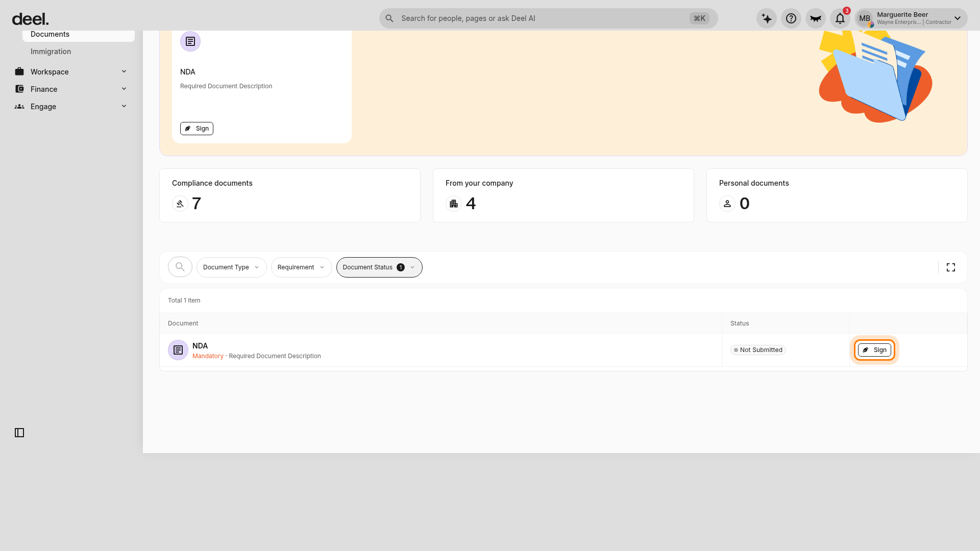
Task: Click the compliance documents count 7
Action: coord(197,204)
